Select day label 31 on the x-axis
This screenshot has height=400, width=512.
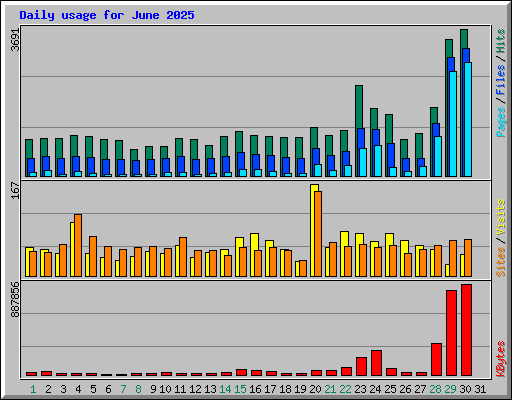click(480, 389)
